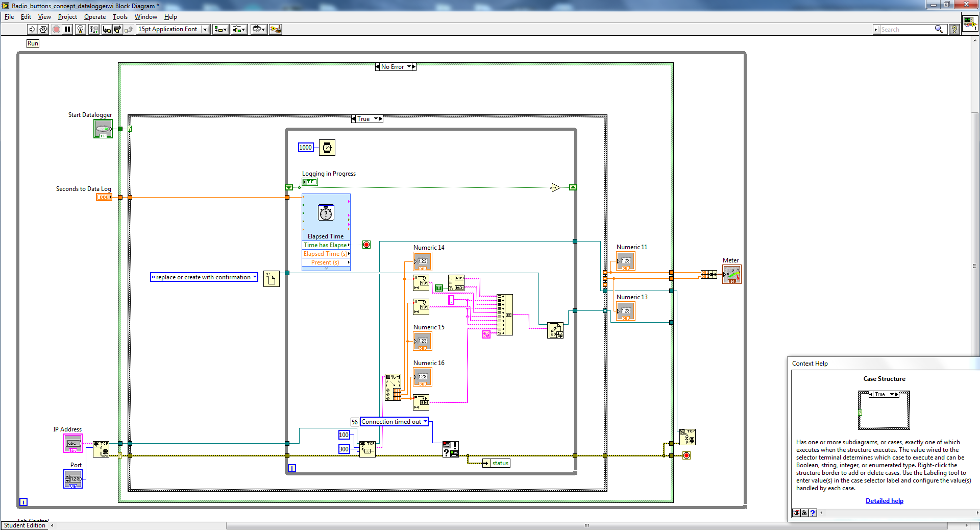Click the Abort Execution stop icon
This screenshot has width=980, height=530.
pyautogui.click(x=56, y=30)
